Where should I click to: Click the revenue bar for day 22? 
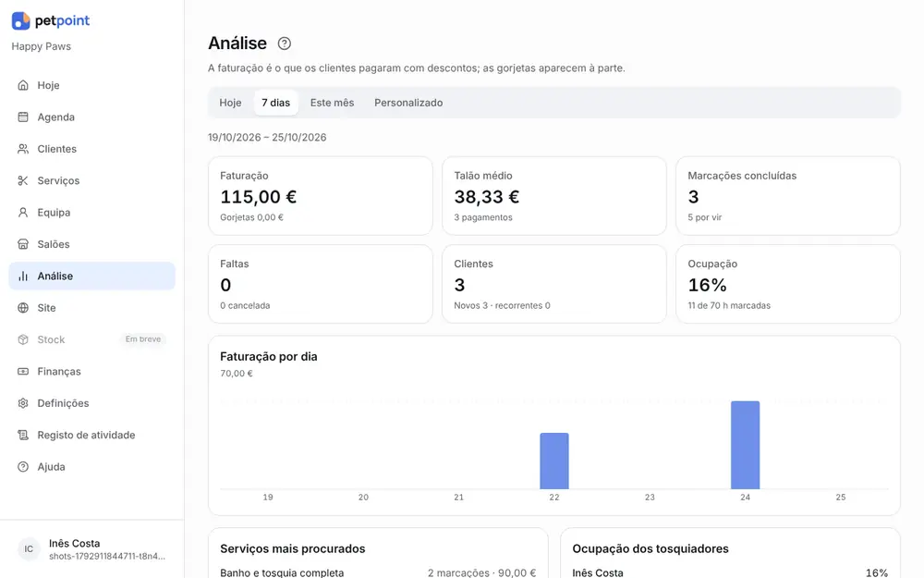coord(554,461)
